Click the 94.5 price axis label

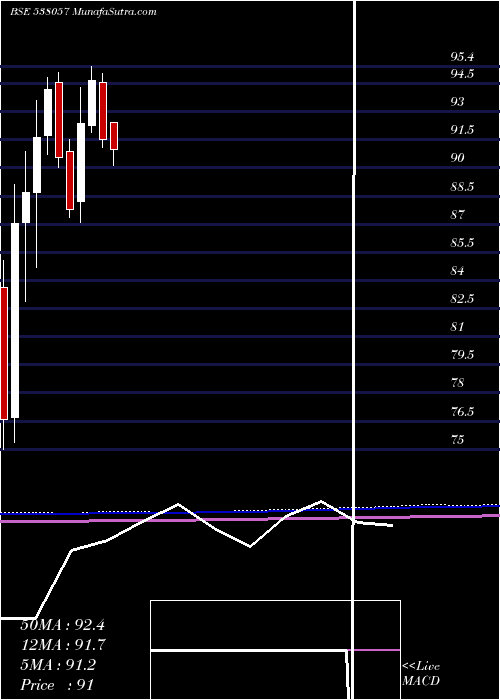[462, 74]
